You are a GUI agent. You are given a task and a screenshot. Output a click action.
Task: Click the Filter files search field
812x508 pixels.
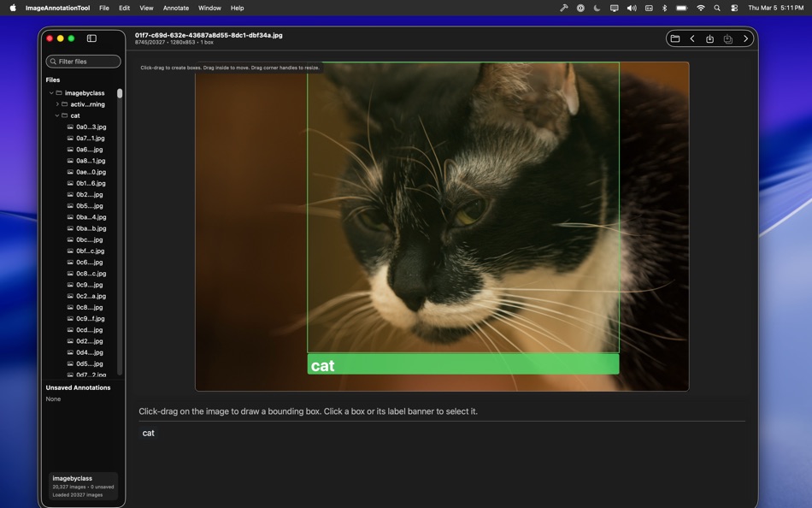[x=83, y=61]
